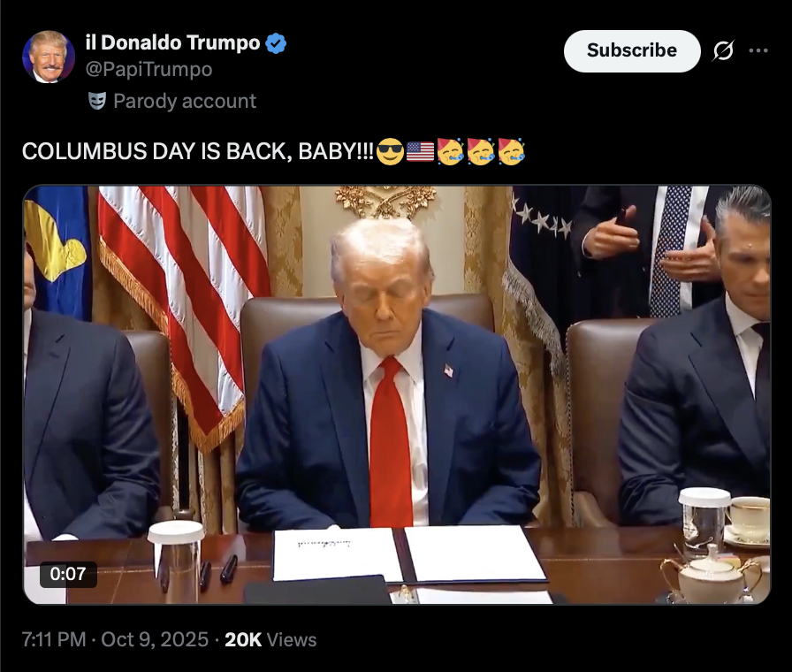
Task: Click the 20K Views count
Action: (270, 639)
